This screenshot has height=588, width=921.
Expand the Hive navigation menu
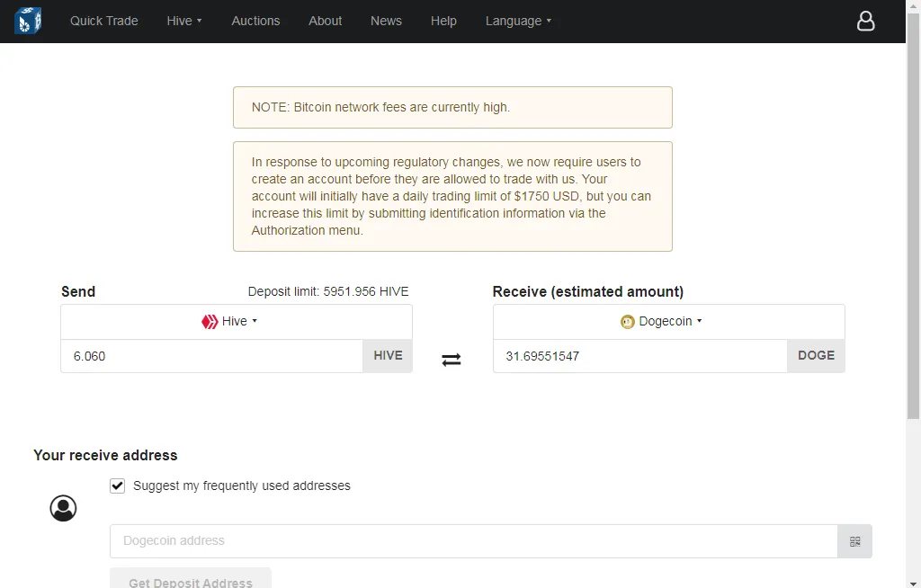point(183,21)
